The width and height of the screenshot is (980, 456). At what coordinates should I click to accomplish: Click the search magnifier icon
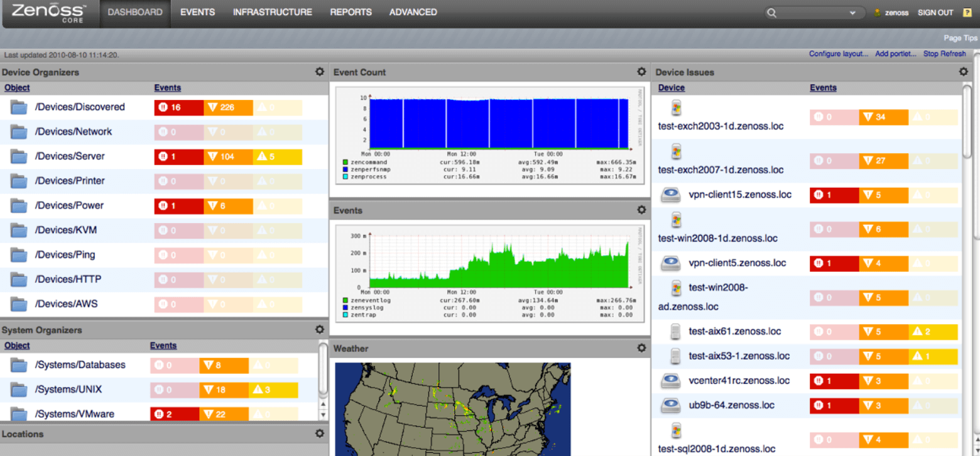point(772,13)
